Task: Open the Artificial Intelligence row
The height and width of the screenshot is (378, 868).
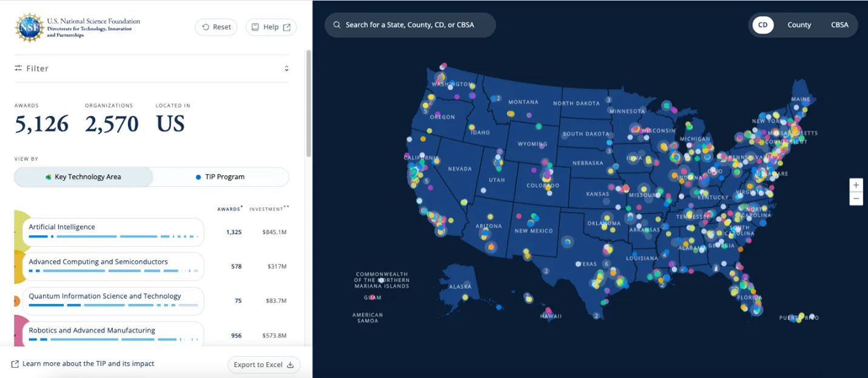Action: point(114,232)
